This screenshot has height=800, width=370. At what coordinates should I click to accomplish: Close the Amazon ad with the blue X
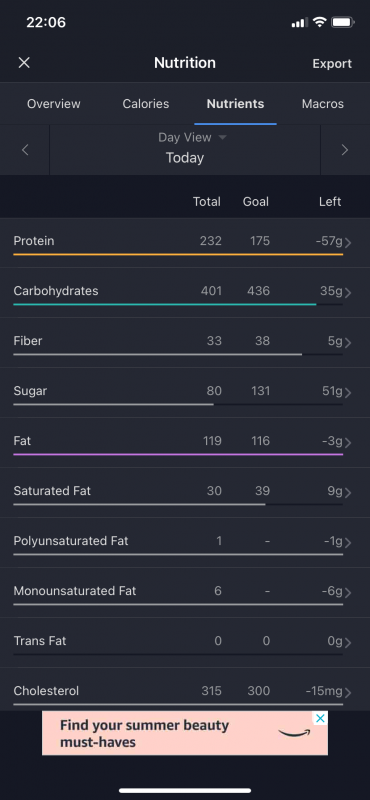tap(319, 719)
